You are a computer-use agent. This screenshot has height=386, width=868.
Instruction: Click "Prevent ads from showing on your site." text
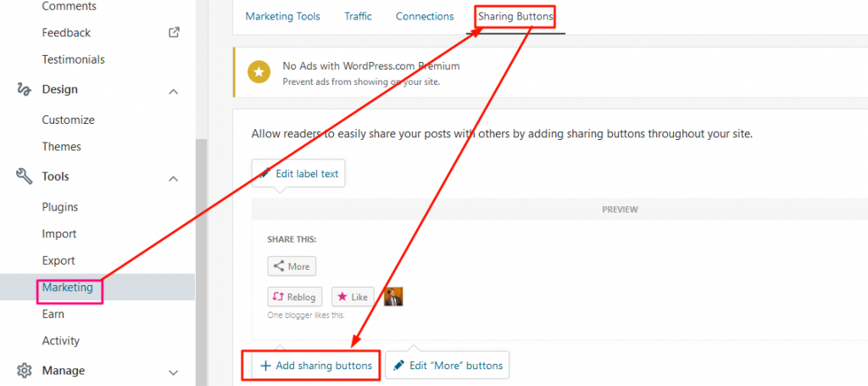point(361,81)
